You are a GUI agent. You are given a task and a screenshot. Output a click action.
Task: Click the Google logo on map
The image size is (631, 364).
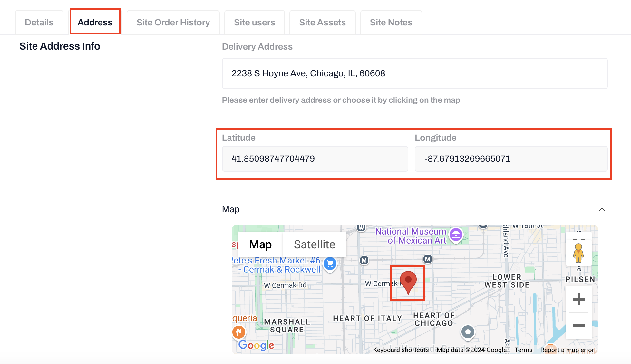point(256,345)
